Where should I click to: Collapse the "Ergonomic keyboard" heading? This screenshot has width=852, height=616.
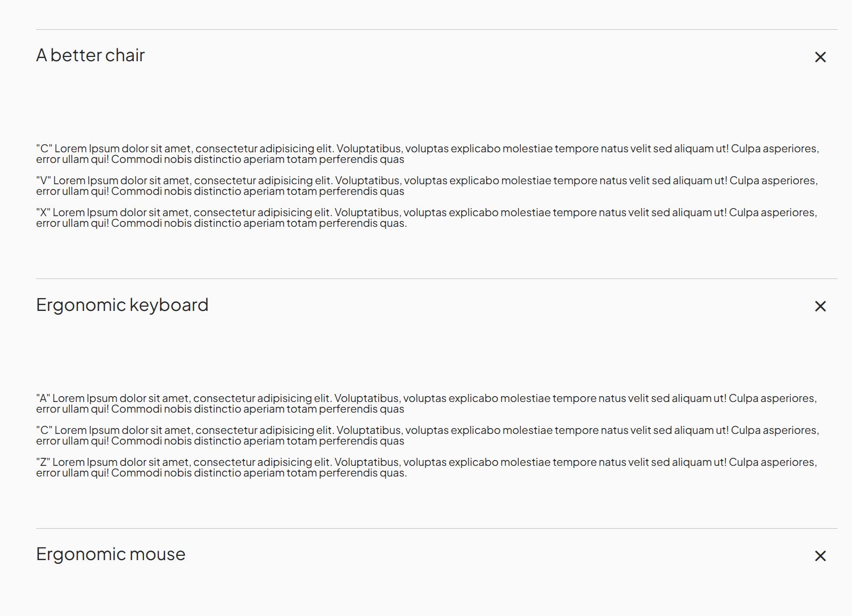click(x=122, y=305)
